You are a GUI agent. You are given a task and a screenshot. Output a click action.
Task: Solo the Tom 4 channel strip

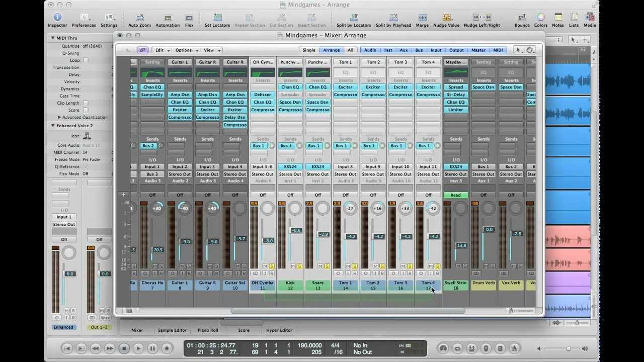pyautogui.click(x=437, y=266)
